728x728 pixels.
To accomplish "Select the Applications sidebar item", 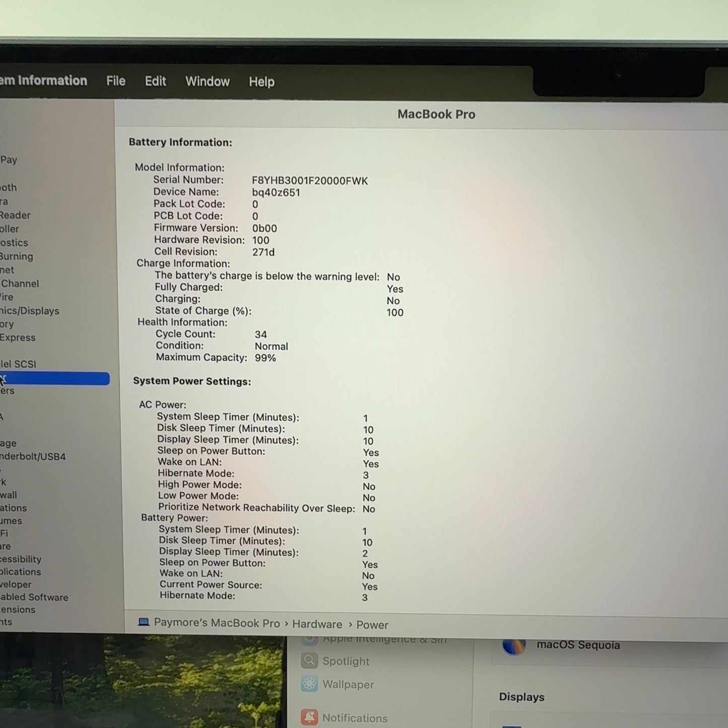I will [21, 572].
